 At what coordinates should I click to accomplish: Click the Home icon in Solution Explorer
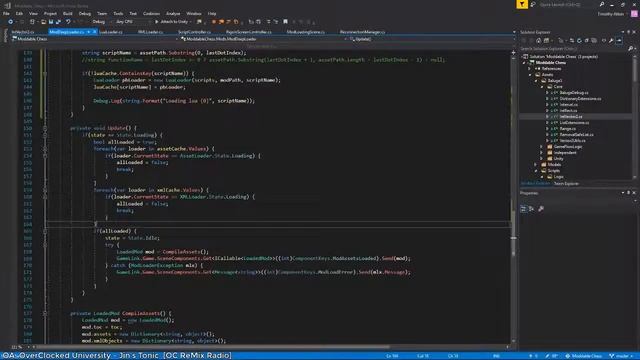coord(539,40)
